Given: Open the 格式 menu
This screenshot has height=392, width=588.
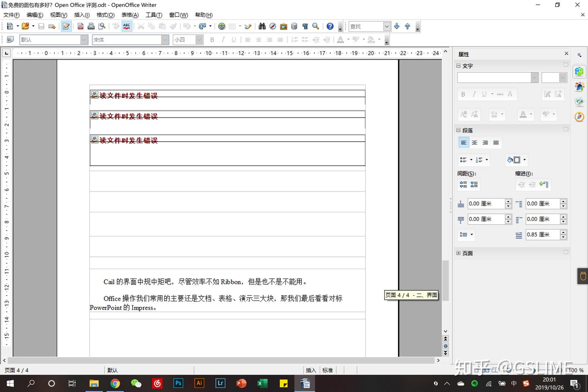Looking at the screenshot, I should [x=105, y=15].
